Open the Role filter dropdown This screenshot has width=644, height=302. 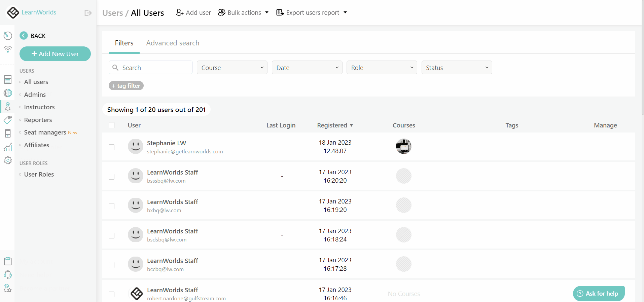(x=382, y=68)
